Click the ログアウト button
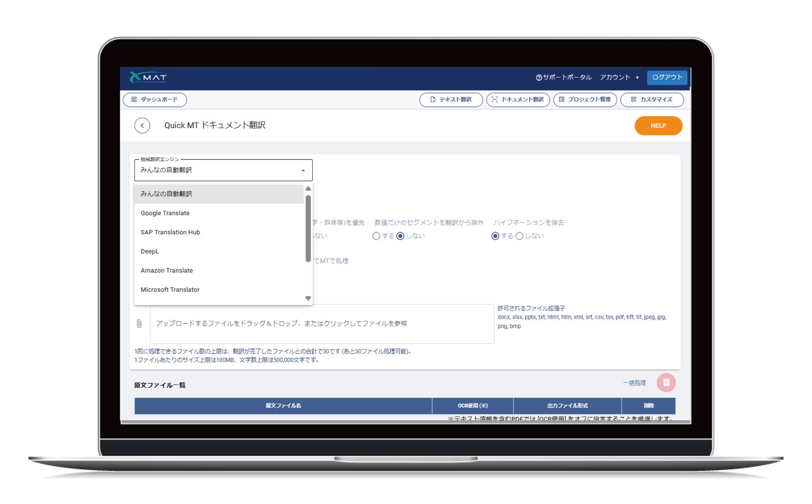 tap(667, 77)
